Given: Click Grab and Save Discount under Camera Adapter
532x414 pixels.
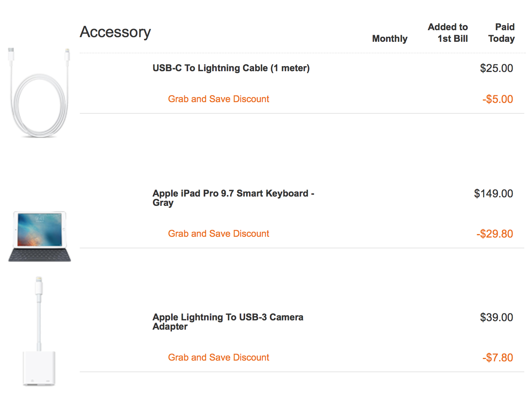Looking at the screenshot, I should click(x=218, y=358).
